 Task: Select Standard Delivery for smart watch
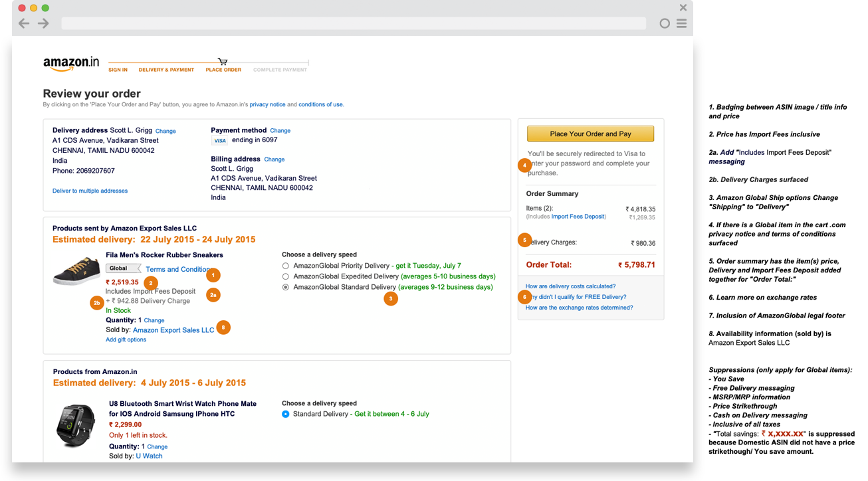coord(286,414)
